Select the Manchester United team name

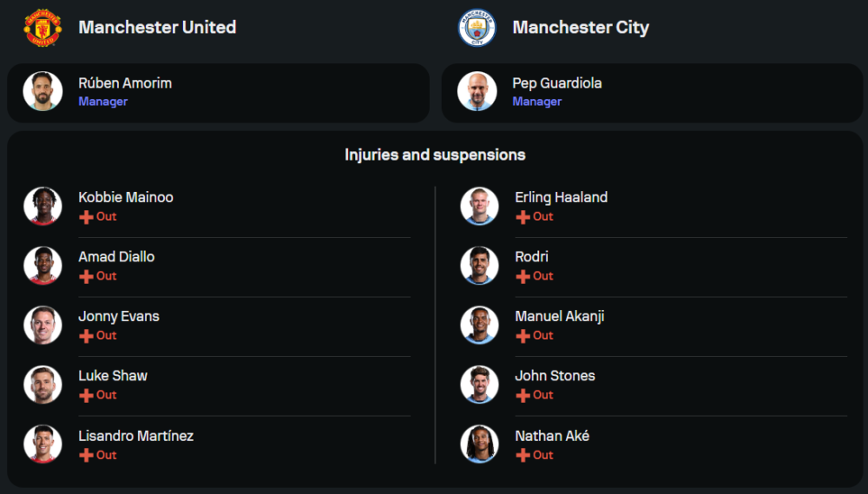point(157,27)
